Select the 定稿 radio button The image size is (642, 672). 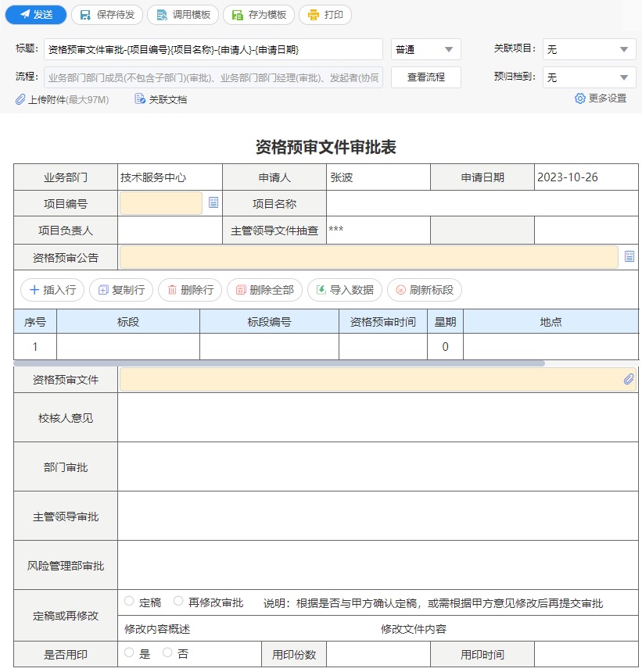(129, 601)
